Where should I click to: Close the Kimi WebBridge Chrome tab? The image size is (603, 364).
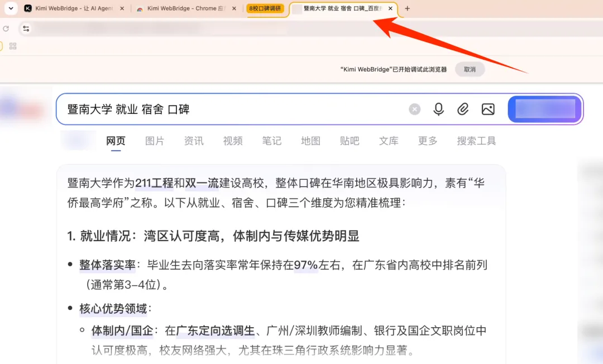click(234, 8)
